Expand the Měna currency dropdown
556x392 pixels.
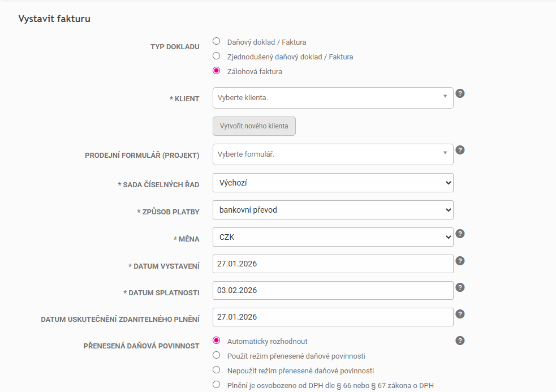333,237
